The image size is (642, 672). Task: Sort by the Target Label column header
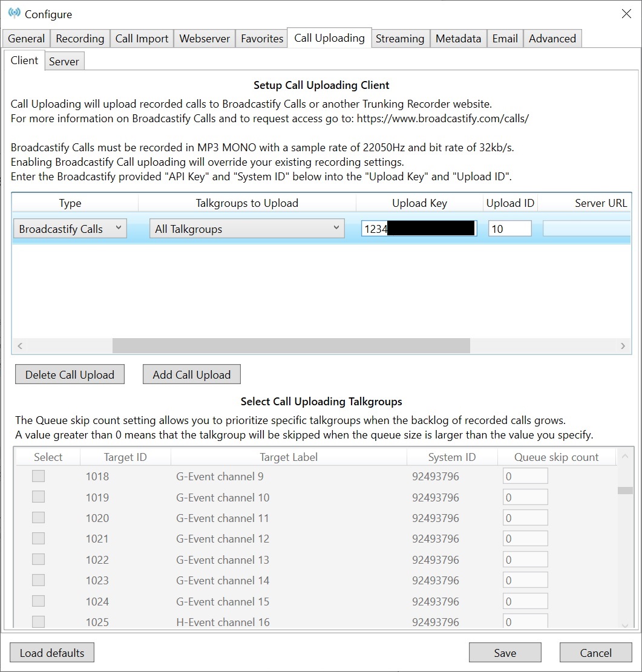289,457
